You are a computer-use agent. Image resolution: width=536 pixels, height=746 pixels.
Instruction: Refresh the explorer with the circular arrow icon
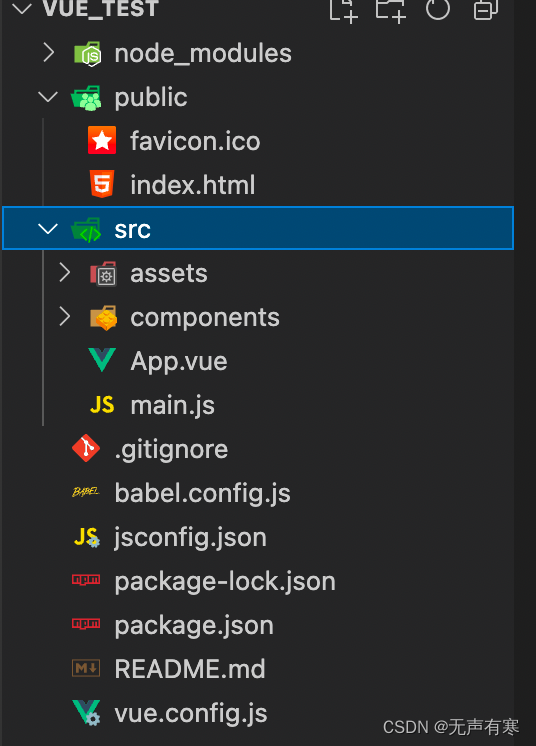point(438,9)
